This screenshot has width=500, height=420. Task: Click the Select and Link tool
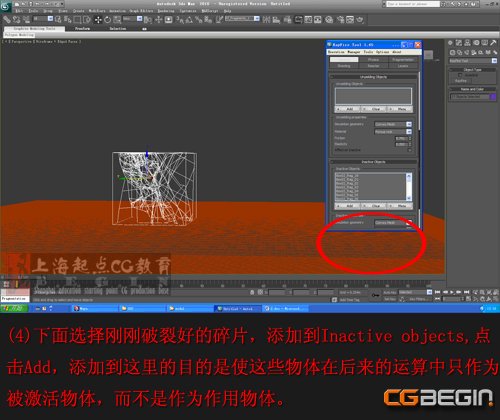pos(7,20)
